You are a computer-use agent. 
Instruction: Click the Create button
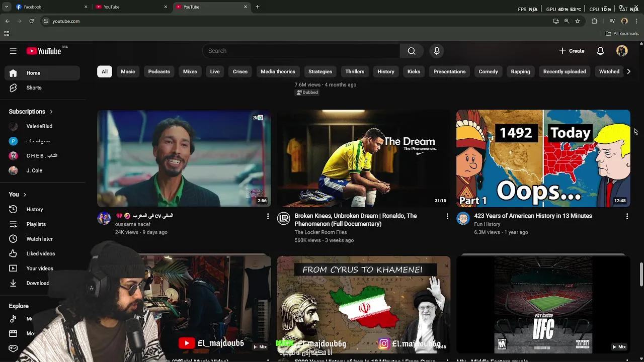(572, 51)
